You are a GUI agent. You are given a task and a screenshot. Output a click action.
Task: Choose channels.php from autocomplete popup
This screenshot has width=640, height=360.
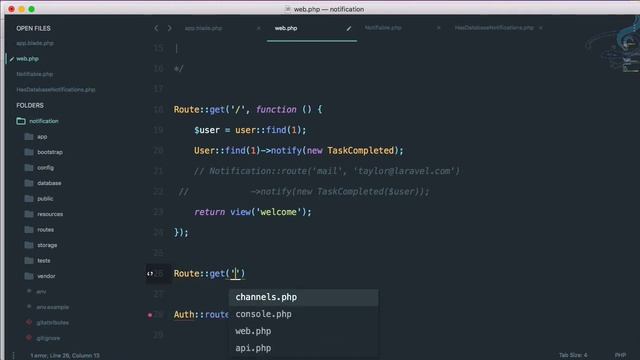pos(304,297)
